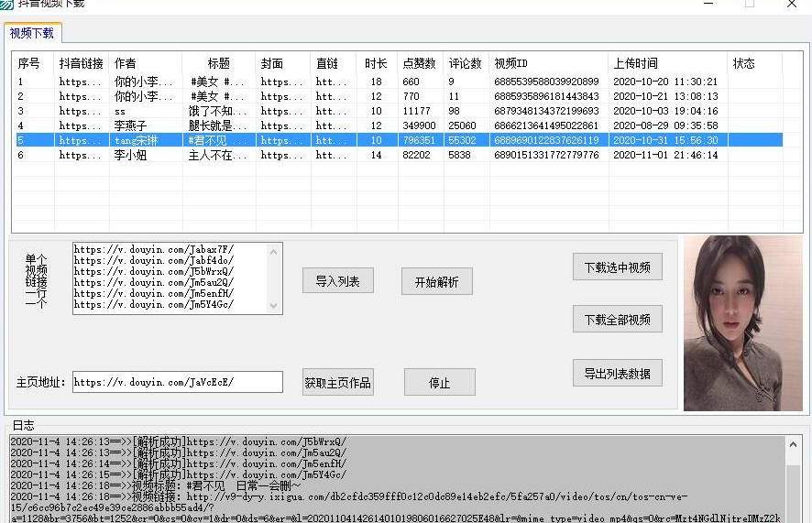
Task: Click link line https://v.douyin.com/Jabax7F/
Action: [154, 249]
